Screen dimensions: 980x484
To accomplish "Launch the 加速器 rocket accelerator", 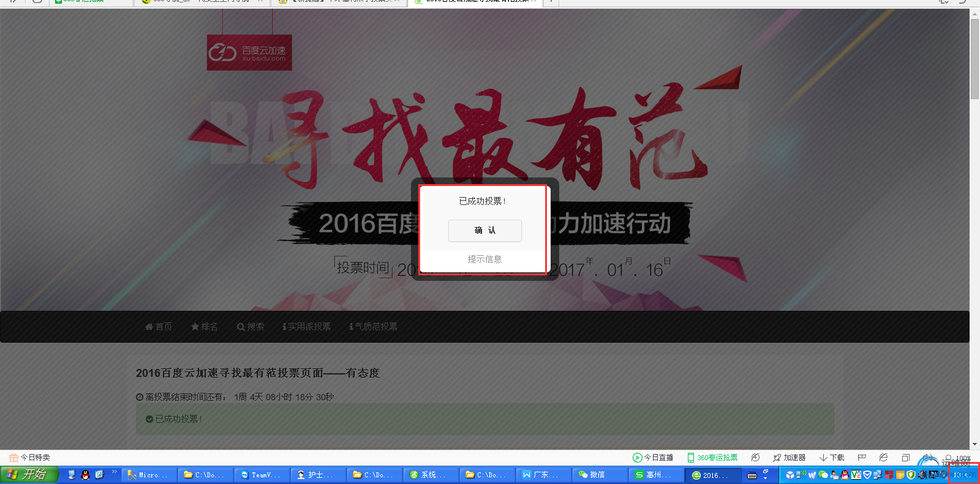I will (x=789, y=458).
